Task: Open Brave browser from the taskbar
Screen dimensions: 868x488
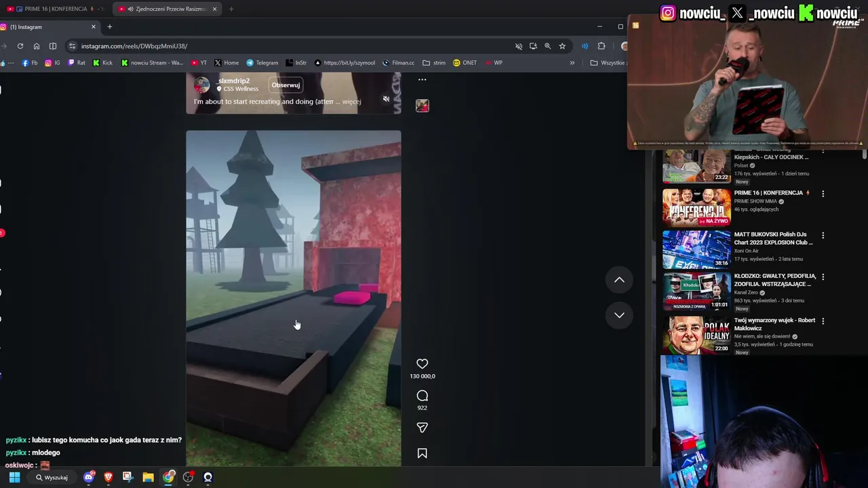Action: point(108,477)
